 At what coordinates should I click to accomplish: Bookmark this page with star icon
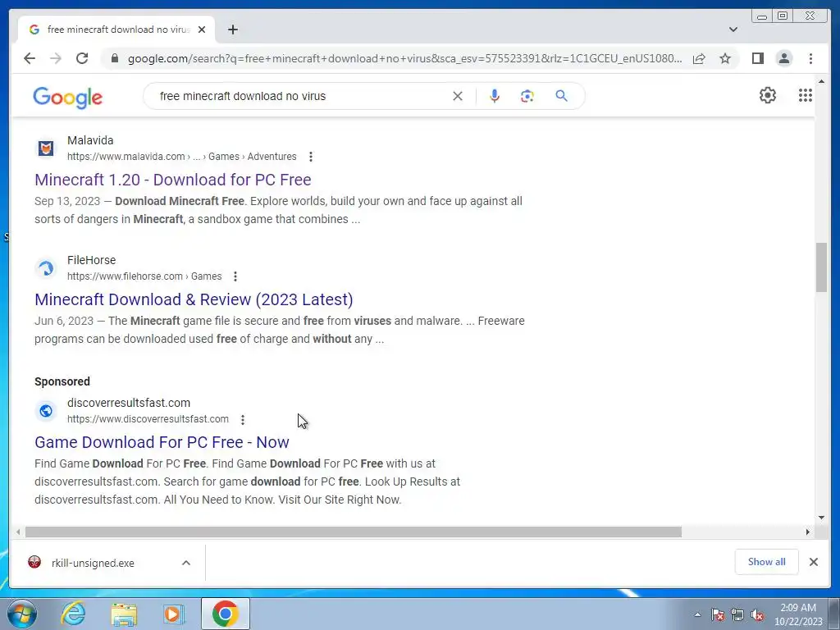[725, 58]
